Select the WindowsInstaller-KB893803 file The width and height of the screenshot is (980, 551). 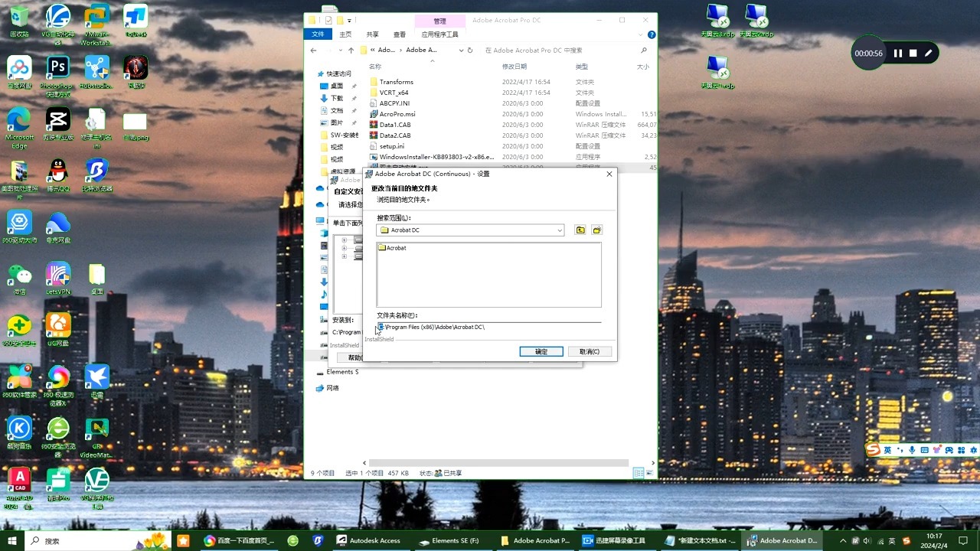coord(436,157)
